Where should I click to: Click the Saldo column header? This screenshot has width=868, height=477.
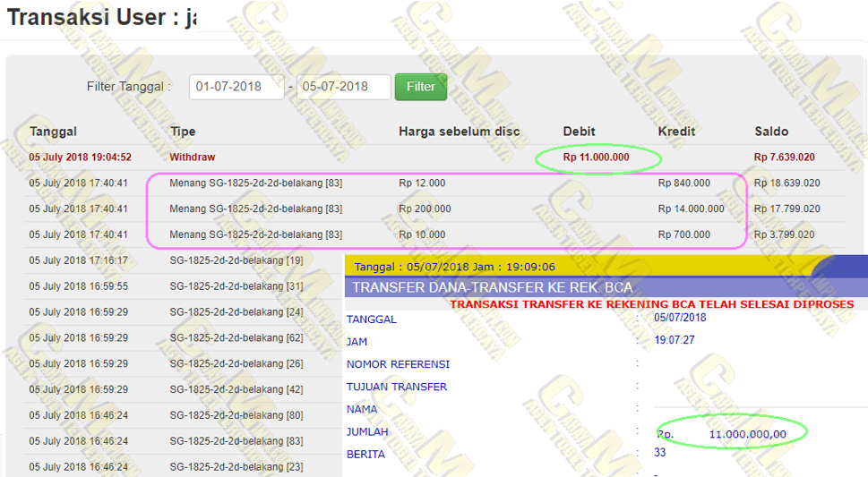tap(771, 132)
